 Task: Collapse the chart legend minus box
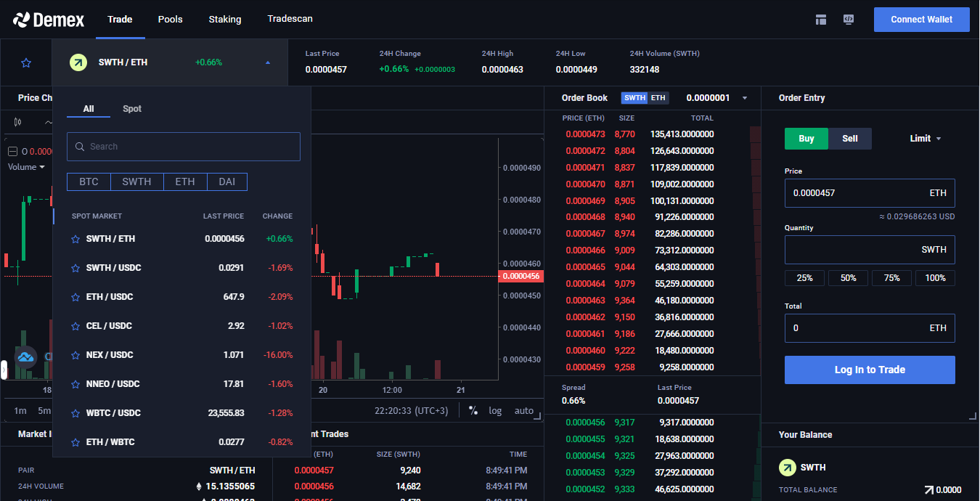point(12,152)
